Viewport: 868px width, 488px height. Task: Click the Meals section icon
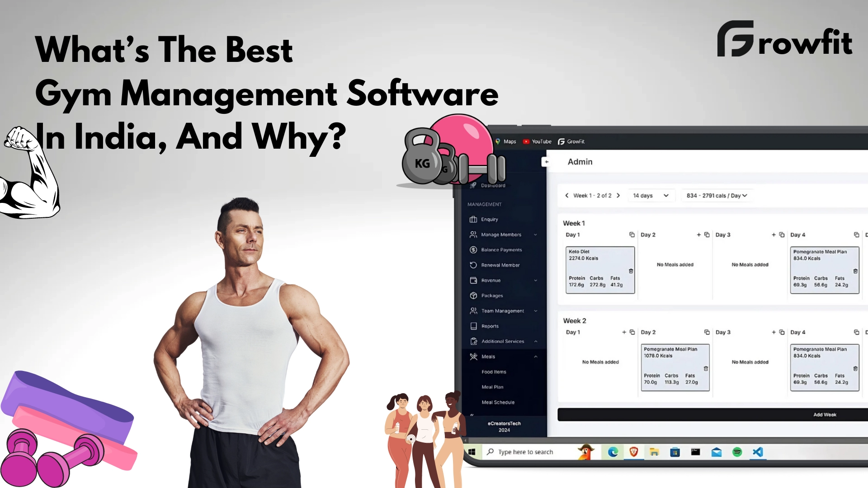coord(472,356)
